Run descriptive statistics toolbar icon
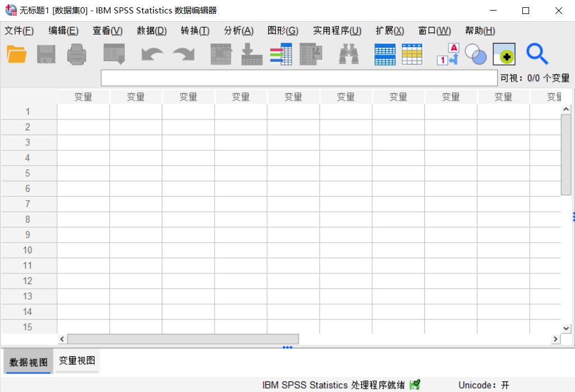 311,54
